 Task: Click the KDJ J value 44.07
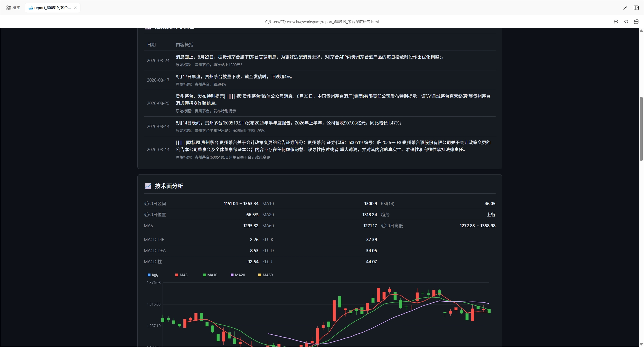coord(371,262)
